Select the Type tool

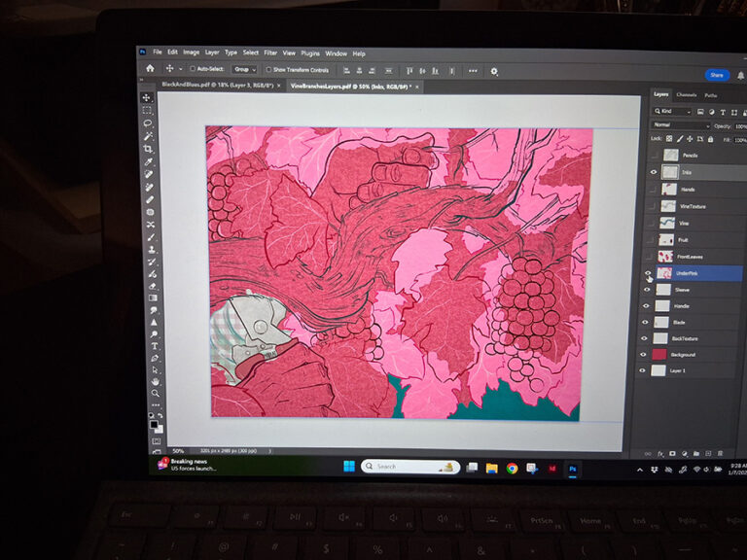(155, 346)
